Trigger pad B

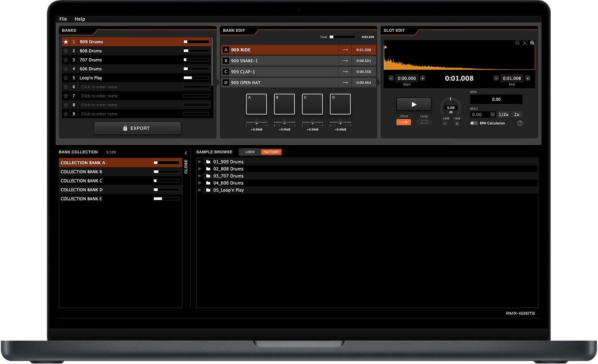point(284,104)
